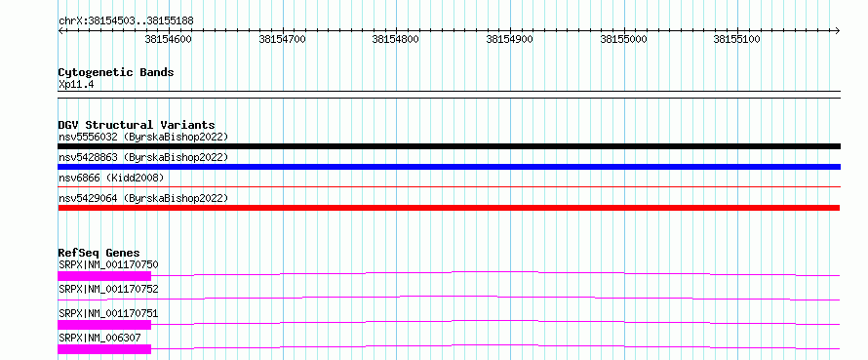Click the 38154800 ruler coordinate
Screen dimensions: 868x360
click(x=396, y=39)
